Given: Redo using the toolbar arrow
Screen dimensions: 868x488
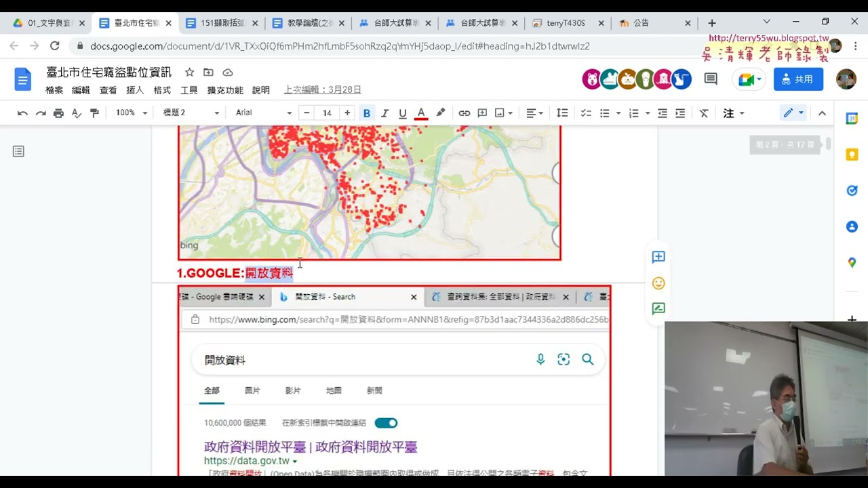Looking at the screenshot, I should tap(41, 113).
